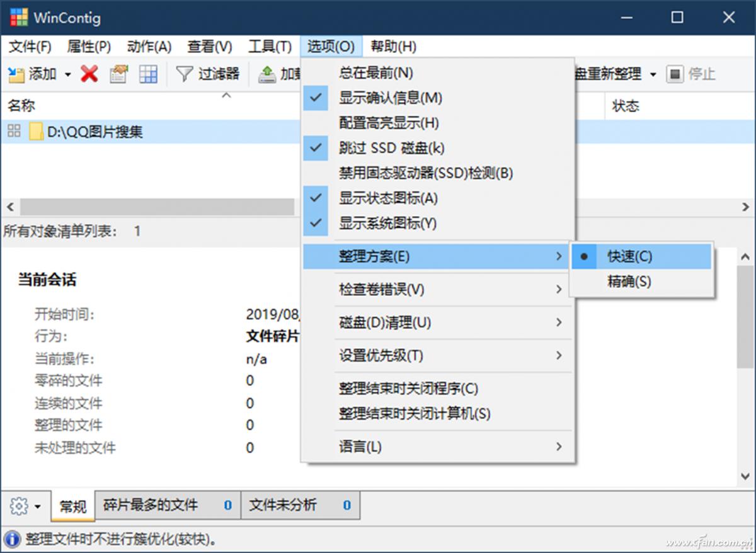Minimize the WinContig window
Viewport: 756px width, 553px height.
(625, 17)
